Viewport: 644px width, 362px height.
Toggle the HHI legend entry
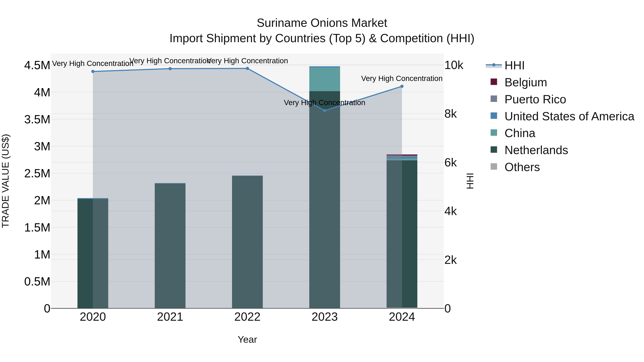(505, 65)
